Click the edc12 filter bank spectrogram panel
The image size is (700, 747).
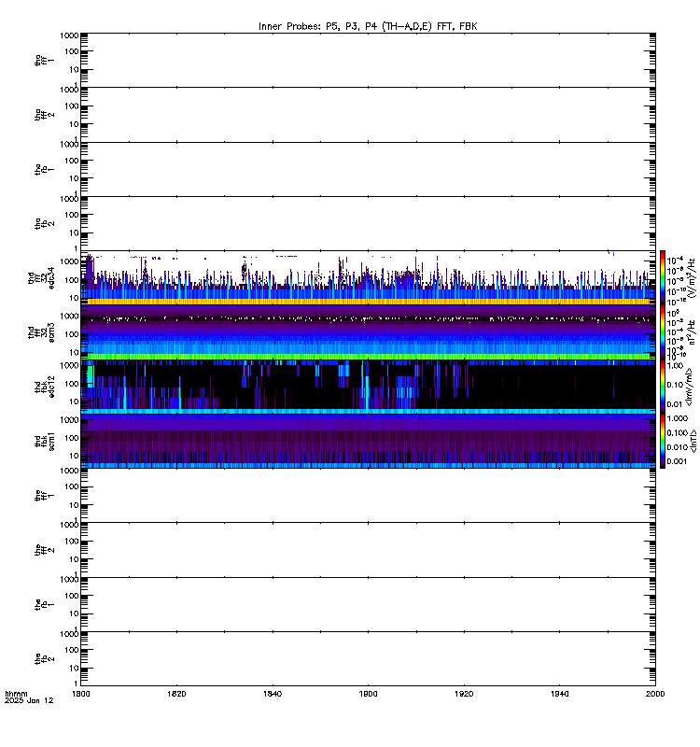coord(368,387)
